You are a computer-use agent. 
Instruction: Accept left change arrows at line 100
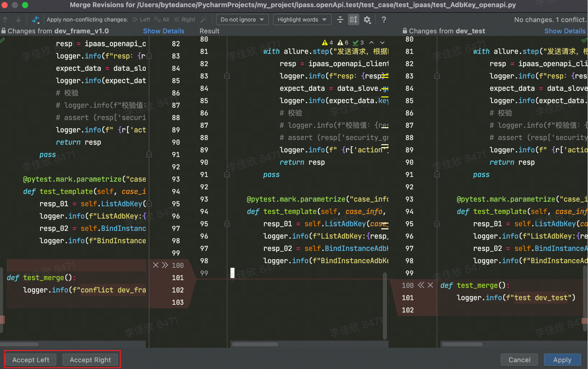[x=165, y=265]
